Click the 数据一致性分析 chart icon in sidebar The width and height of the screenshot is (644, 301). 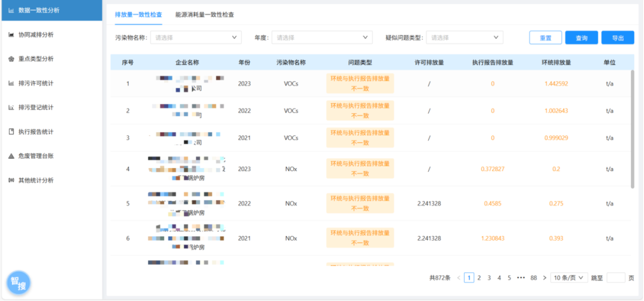[x=11, y=11]
